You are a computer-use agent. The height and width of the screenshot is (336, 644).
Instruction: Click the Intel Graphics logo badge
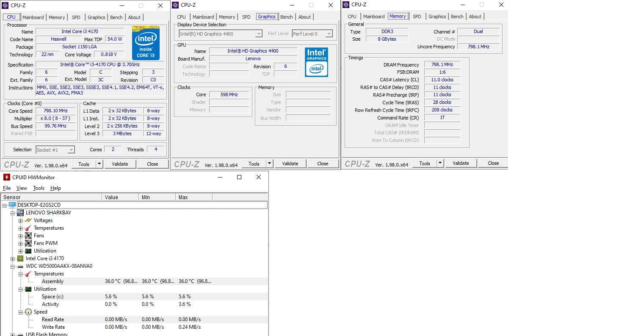[x=316, y=62]
